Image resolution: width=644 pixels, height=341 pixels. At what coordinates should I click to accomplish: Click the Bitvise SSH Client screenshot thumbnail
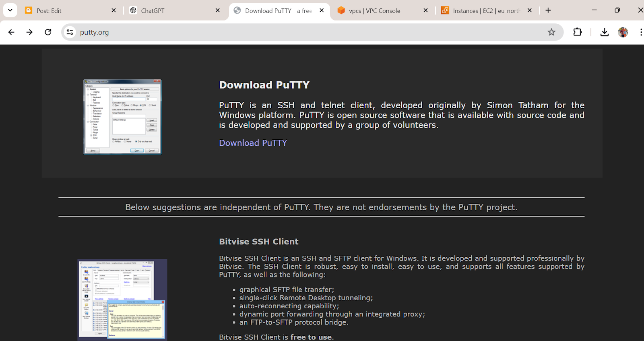coord(122,300)
